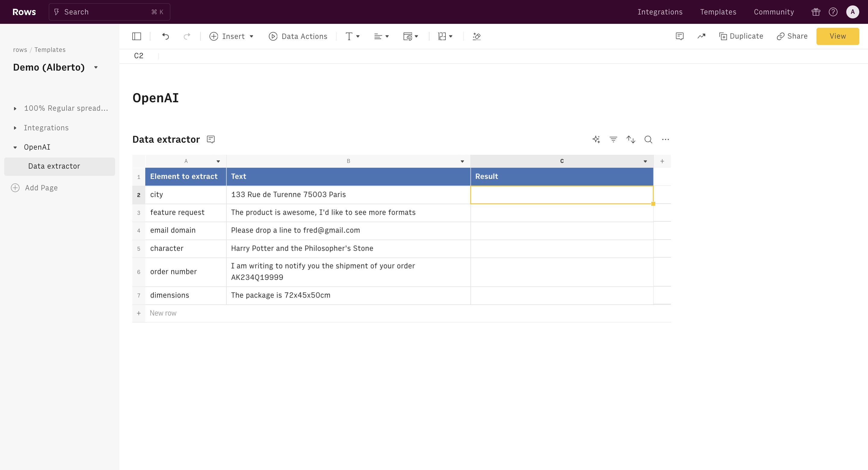Click the table search magnifier icon
868x470 pixels.
(x=648, y=139)
